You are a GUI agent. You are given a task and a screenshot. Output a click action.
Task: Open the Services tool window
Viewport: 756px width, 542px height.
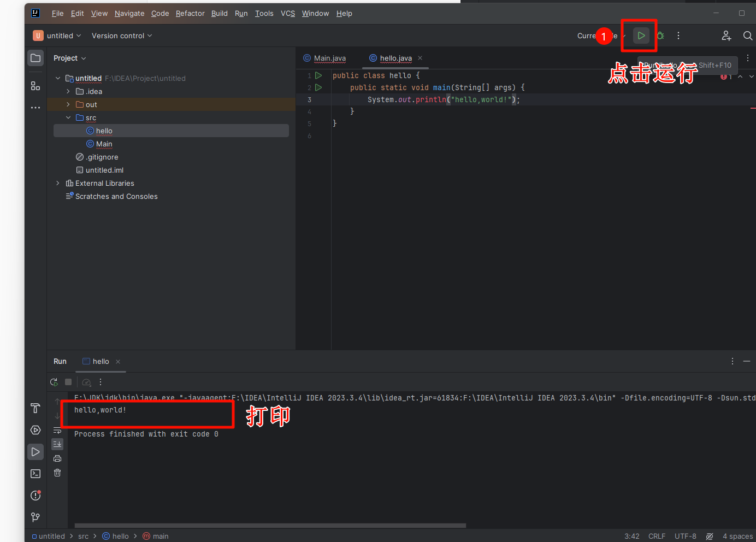coord(36,430)
